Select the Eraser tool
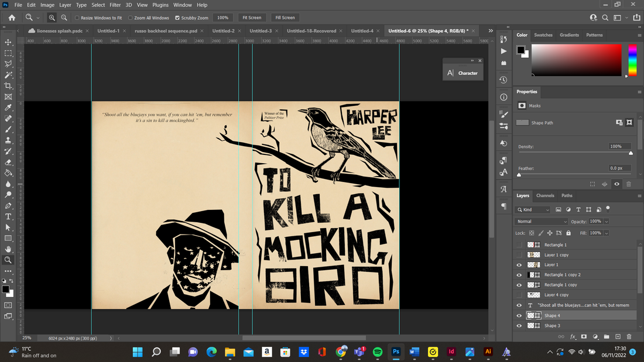 [x=8, y=162]
